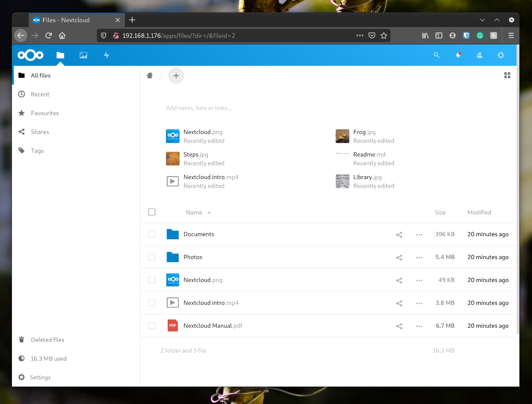Image resolution: width=532 pixels, height=404 pixels.
Task: Reload the page in browser
Action: click(48, 35)
